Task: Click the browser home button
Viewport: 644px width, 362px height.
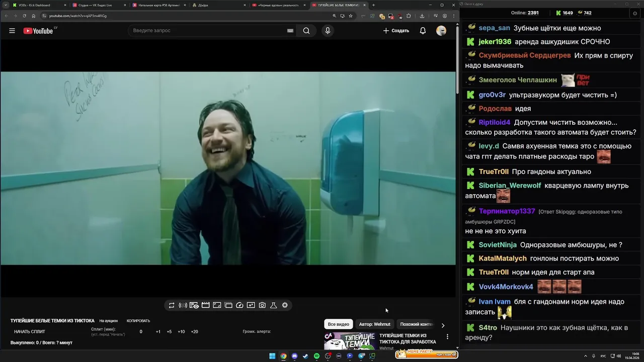Action: point(34,16)
